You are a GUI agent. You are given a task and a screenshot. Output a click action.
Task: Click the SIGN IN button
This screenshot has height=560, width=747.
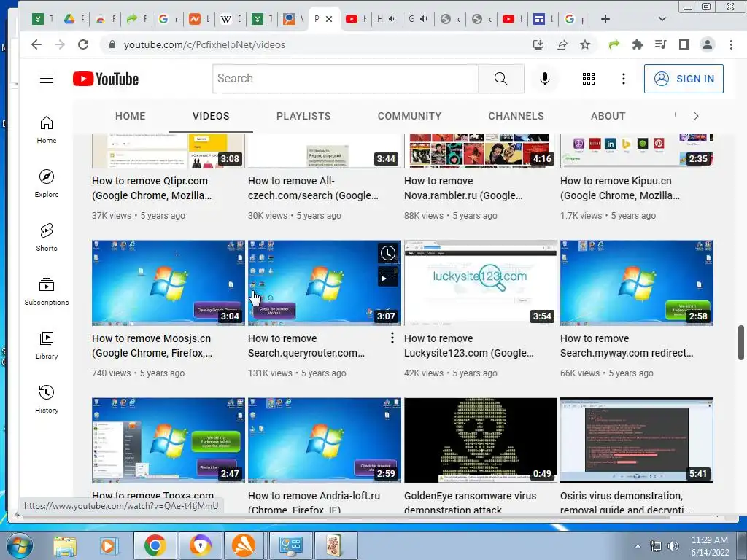(684, 79)
